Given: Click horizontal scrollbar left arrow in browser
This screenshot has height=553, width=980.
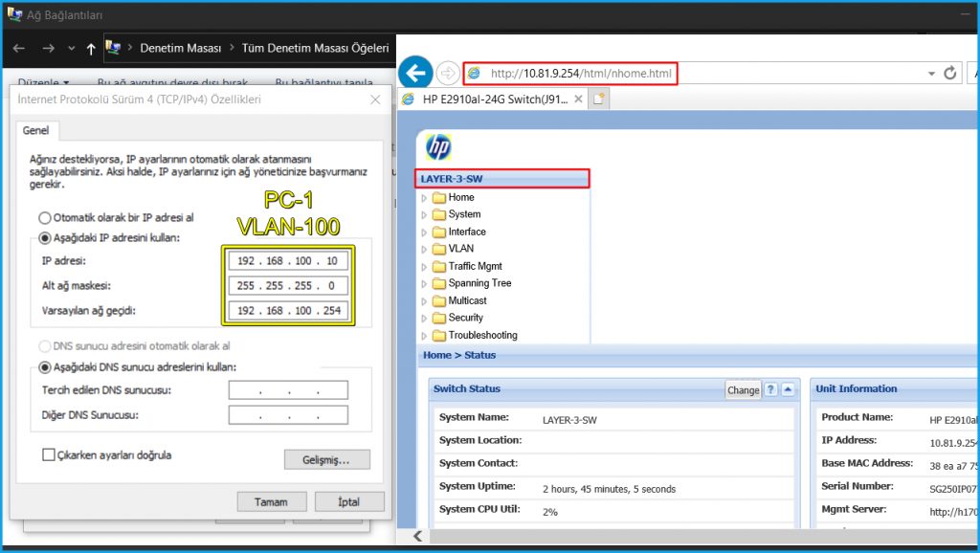Looking at the screenshot, I should (417, 536).
